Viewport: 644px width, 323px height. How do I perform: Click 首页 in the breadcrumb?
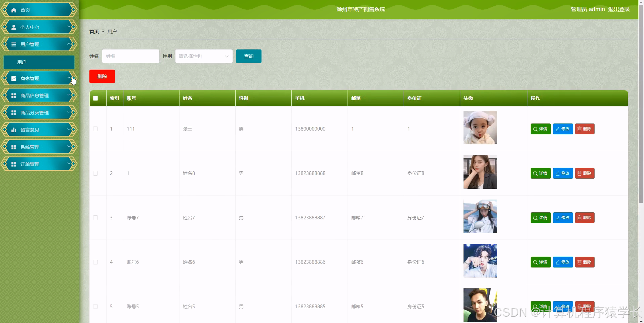(x=94, y=32)
